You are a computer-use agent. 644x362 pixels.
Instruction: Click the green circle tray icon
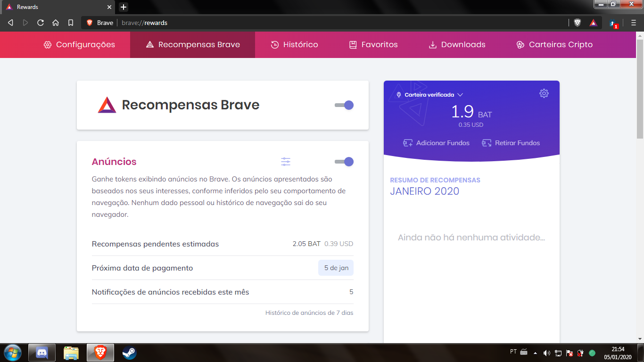(592, 353)
